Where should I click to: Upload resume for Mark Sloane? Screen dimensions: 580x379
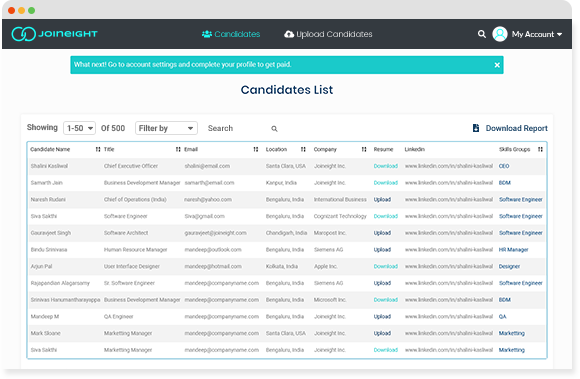[382, 333]
